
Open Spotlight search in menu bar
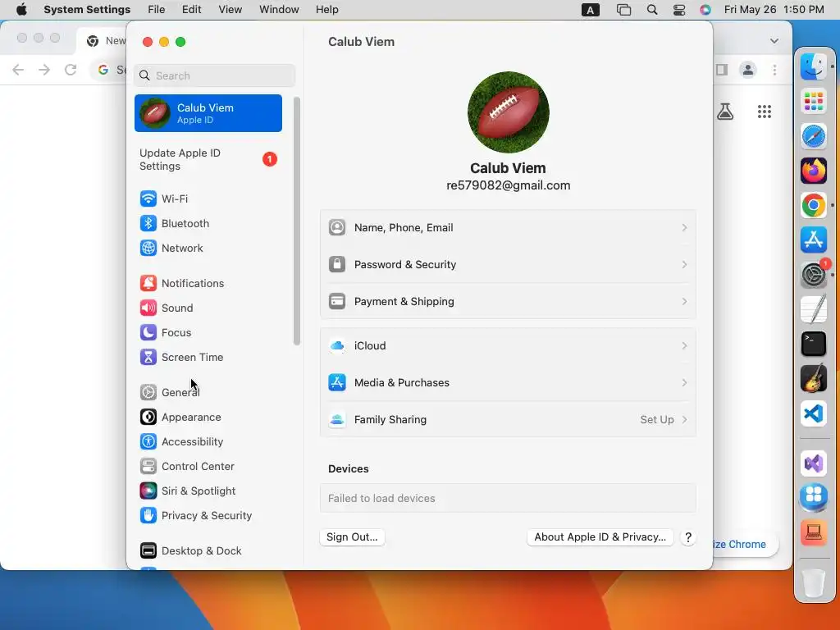pos(652,10)
